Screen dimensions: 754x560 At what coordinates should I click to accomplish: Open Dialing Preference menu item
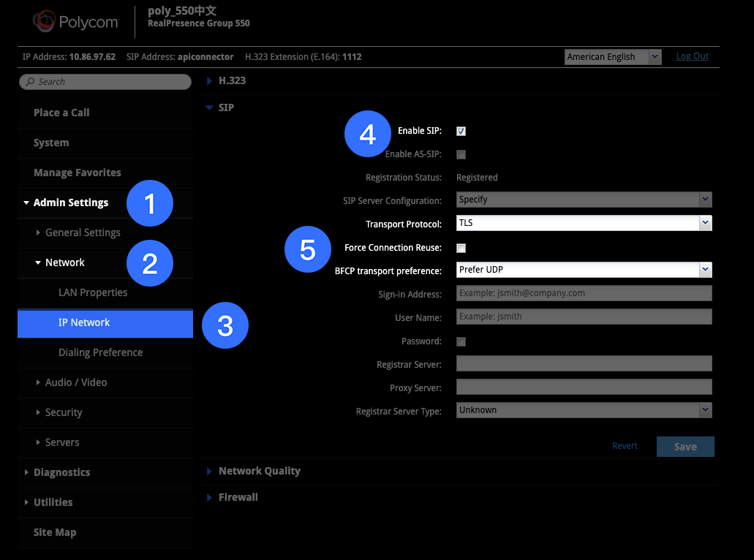point(100,352)
